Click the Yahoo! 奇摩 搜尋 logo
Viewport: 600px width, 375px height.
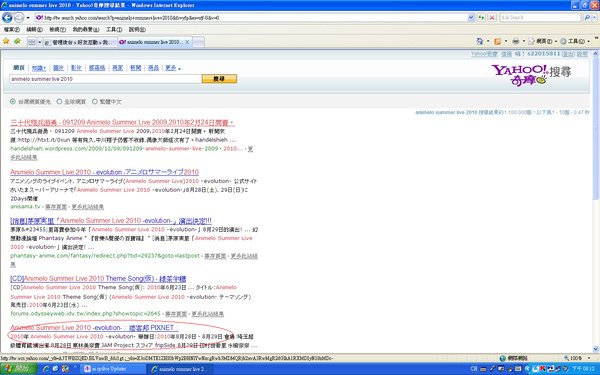pos(531,75)
